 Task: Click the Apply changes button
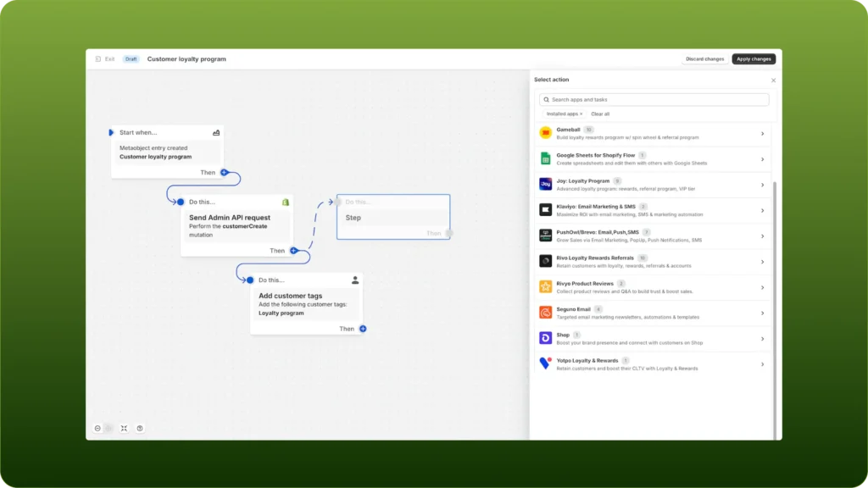[x=754, y=59]
